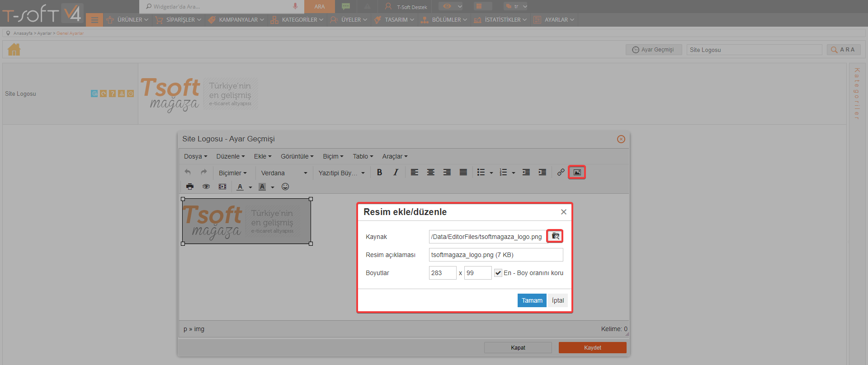Open the Dosya menu in the editor
The image size is (868, 365).
[x=195, y=156]
